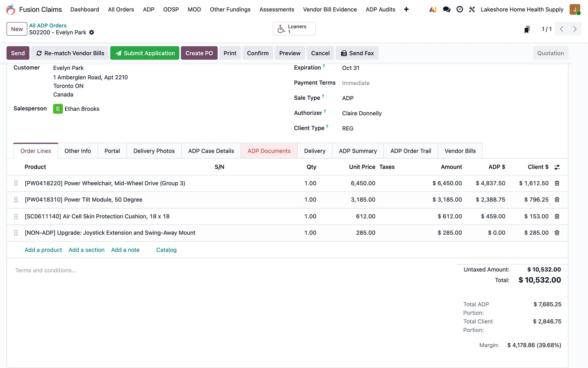The image size is (588, 368).
Task: Open the Fusion Claims app logo
Action: tap(11, 9)
